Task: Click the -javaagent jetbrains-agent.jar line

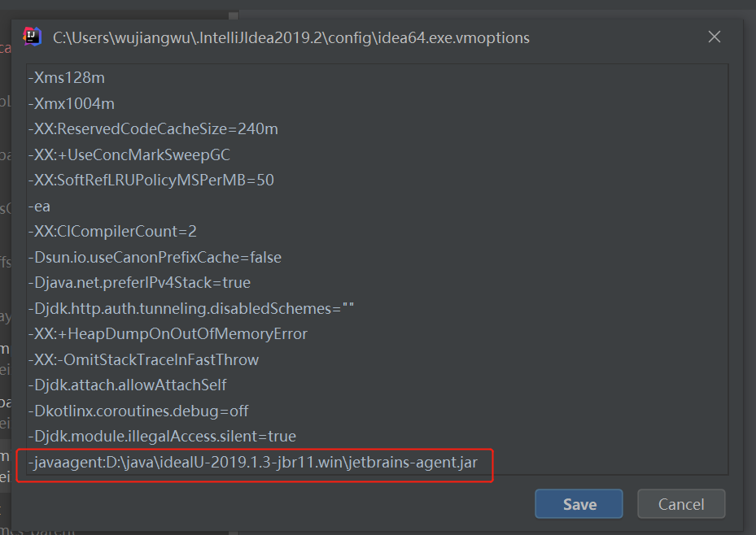Action: click(252, 463)
